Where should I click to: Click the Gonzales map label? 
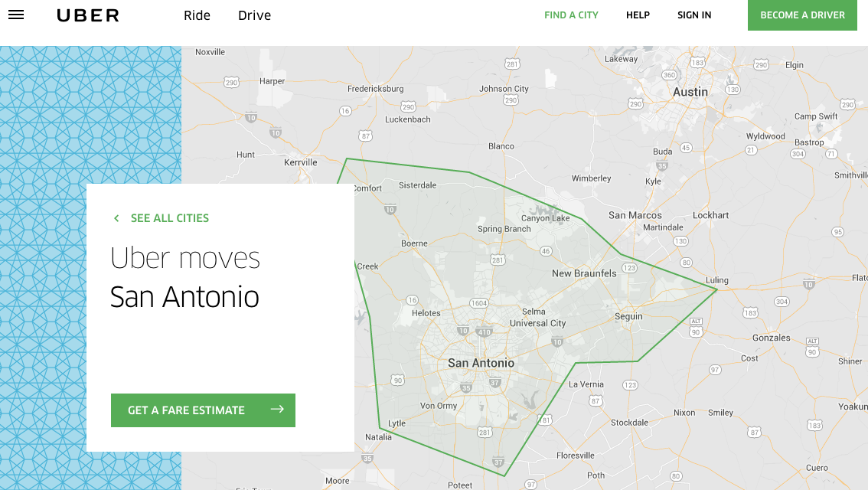(771, 338)
